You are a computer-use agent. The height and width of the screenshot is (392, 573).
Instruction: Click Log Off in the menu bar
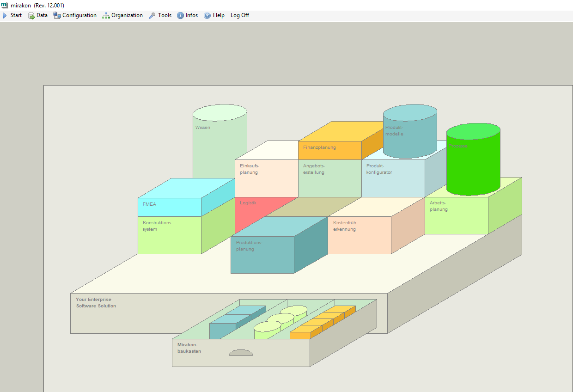pos(240,15)
